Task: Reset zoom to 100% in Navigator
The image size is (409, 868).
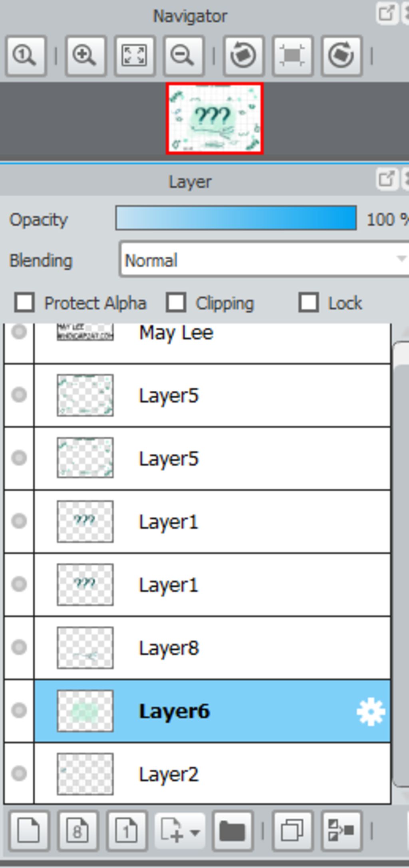Action: tap(26, 56)
